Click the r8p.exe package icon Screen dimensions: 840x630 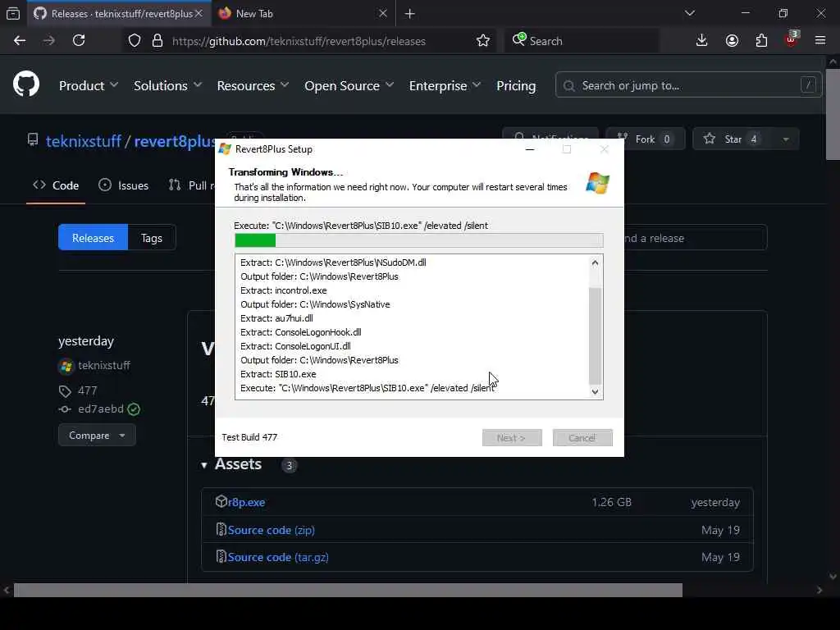221,501
